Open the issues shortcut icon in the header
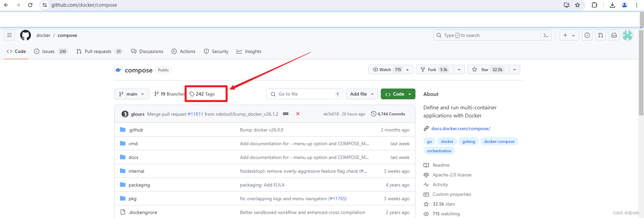The height and width of the screenshot is (218, 644). 587,35
